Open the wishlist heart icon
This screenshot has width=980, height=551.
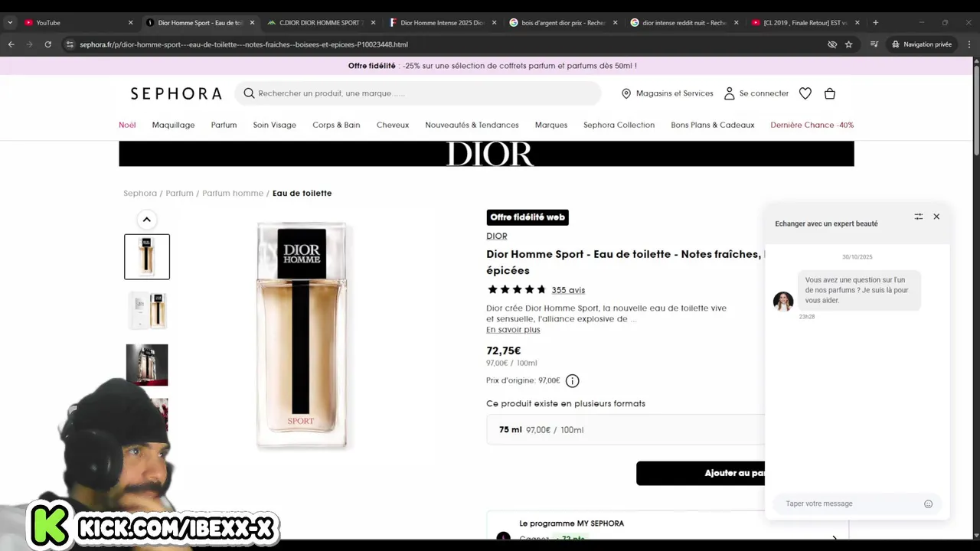coord(805,93)
